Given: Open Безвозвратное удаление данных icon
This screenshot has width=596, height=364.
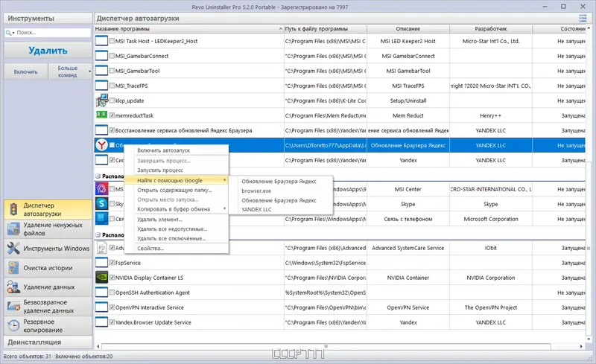Looking at the screenshot, I should click(x=13, y=306).
